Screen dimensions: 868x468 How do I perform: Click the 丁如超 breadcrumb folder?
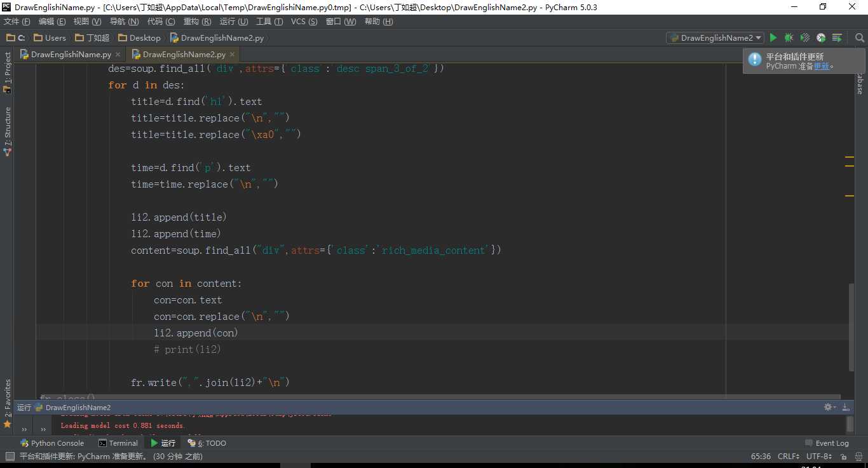pos(93,38)
